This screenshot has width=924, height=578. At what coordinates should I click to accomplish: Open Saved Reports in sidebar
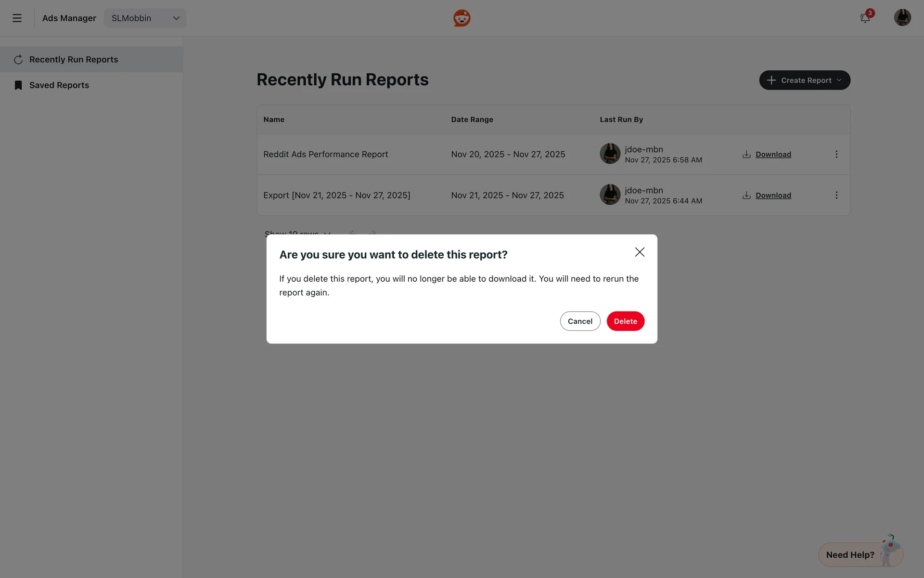click(59, 85)
